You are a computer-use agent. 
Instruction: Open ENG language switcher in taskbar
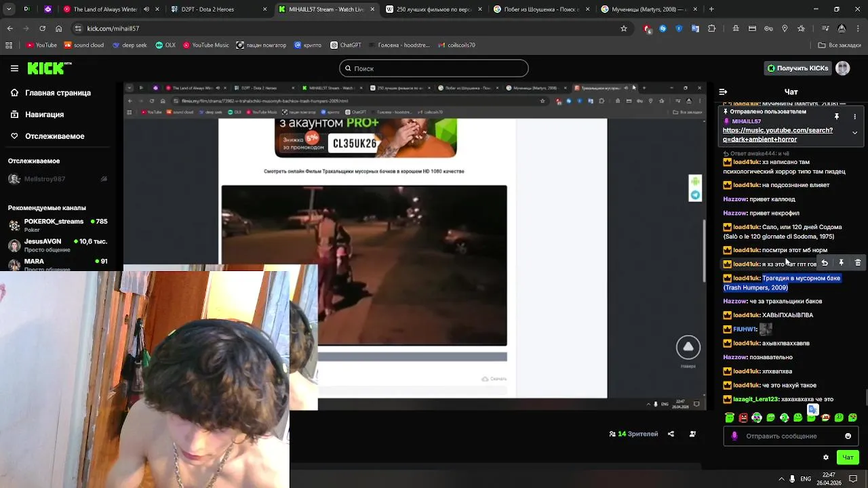tap(806, 479)
